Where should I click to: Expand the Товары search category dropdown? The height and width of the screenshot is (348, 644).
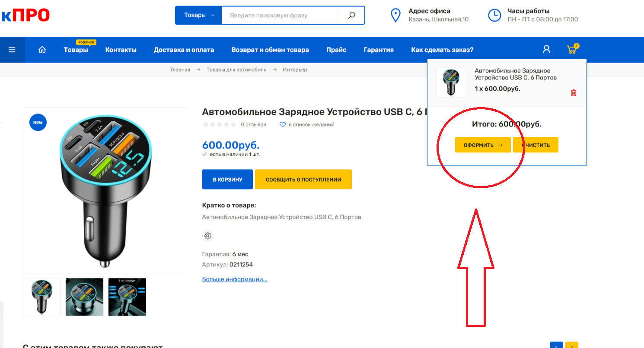pos(198,15)
